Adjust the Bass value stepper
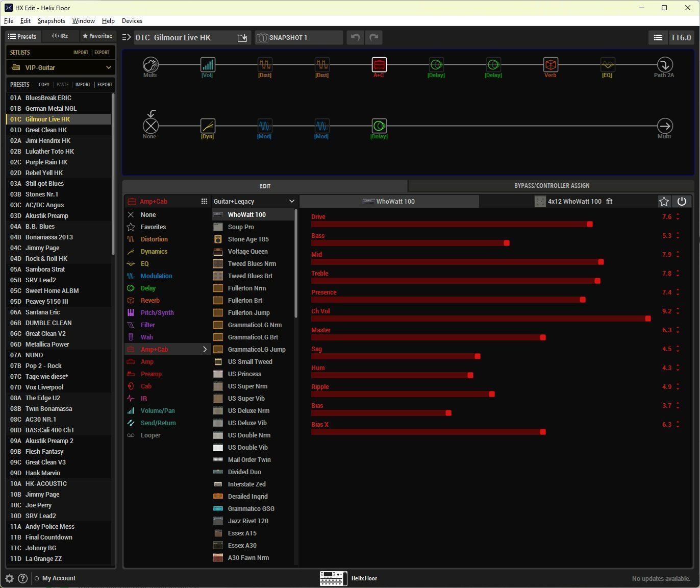Screen dimensions: 700x588 click(x=678, y=236)
